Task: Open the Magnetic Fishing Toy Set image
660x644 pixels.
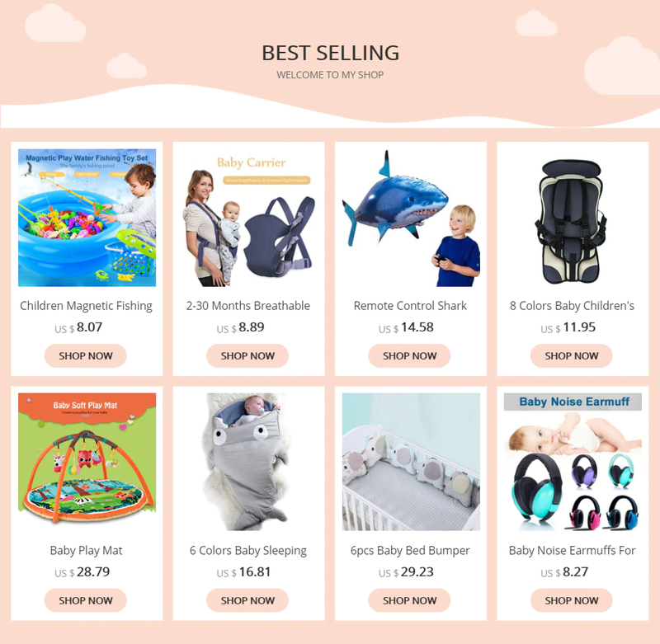Action: tap(87, 218)
